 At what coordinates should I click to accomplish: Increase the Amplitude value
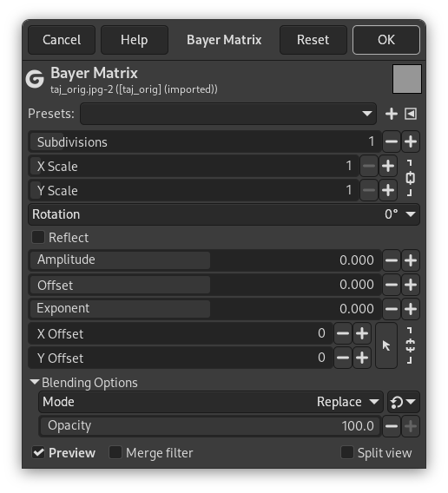tap(411, 260)
